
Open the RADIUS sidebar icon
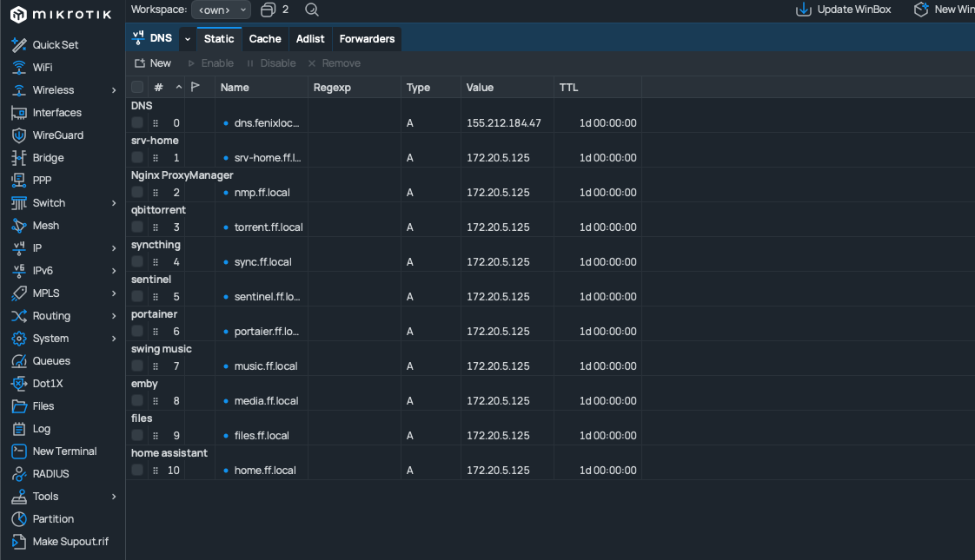pyautogui.click(x=18, y=474)
